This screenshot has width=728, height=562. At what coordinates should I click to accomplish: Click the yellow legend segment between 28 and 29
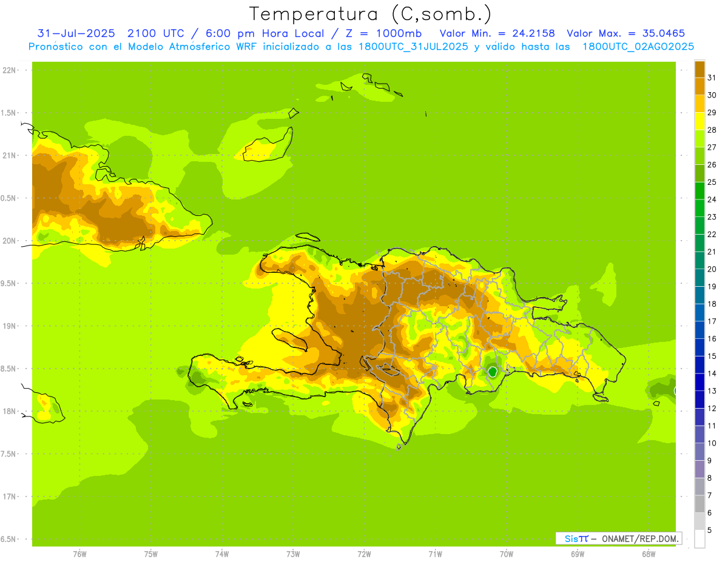pyautogui.click(x=699, y=121)
